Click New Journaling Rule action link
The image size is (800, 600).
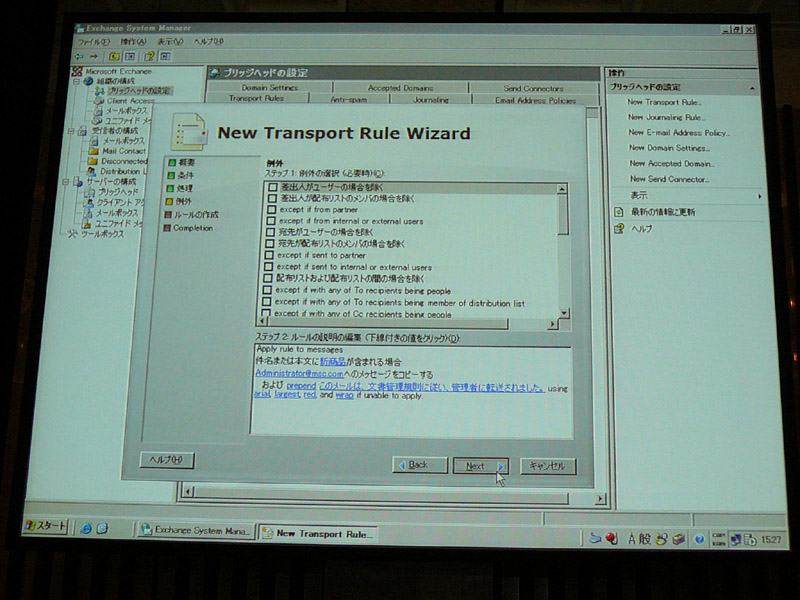[666, 117]
